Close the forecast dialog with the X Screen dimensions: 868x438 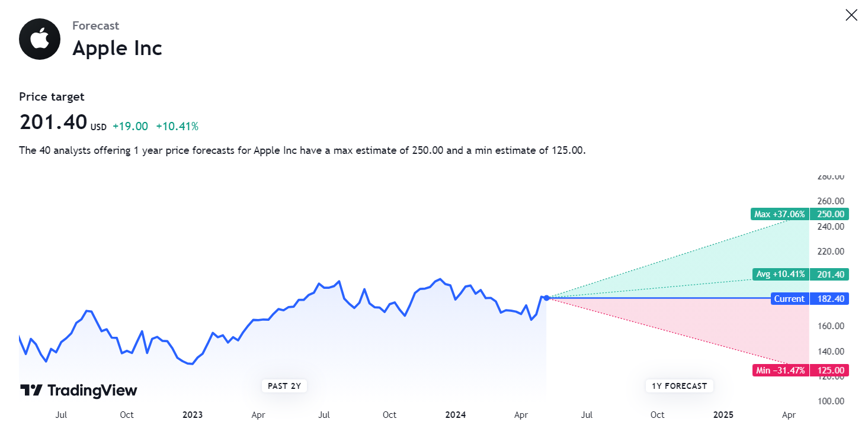pyautogui.click(x=851, y=15)
